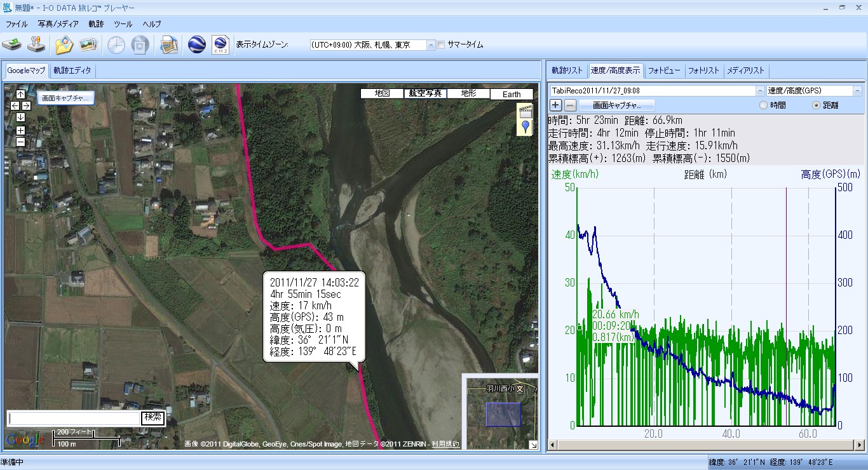Open the ファイル menu
The width and height of the screenshot is (868, 470).
coord(17,24)
